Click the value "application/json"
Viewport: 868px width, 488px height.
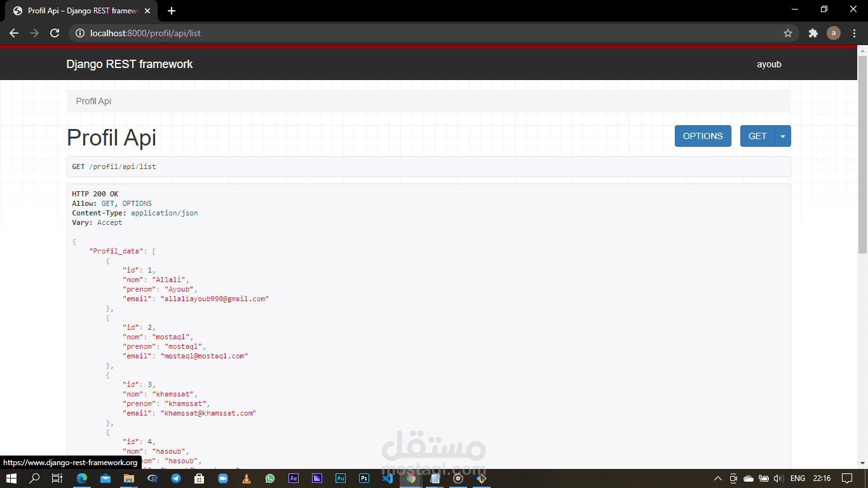point(164,213)
